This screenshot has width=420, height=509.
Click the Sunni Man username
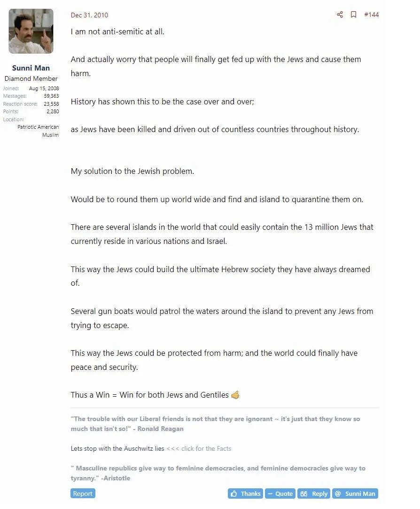(x=31, y=68)
